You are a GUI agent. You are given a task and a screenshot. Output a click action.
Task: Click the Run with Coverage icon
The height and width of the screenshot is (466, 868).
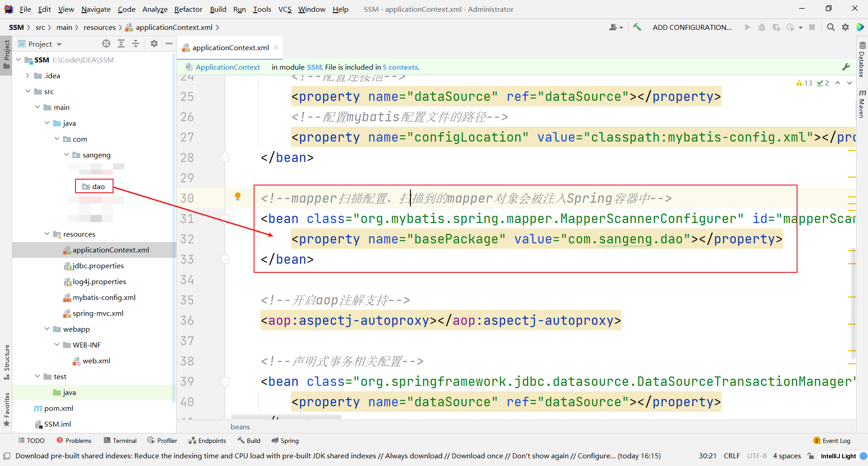pos(776,27)
